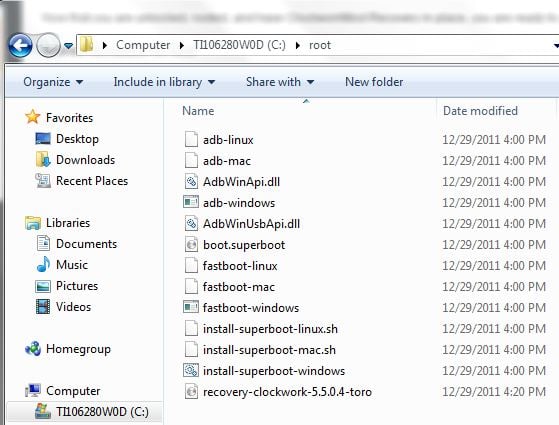Select the AdbWinApi.dll file icon
The height and width of the screenshot is (425, 559).
click(191, 181)
